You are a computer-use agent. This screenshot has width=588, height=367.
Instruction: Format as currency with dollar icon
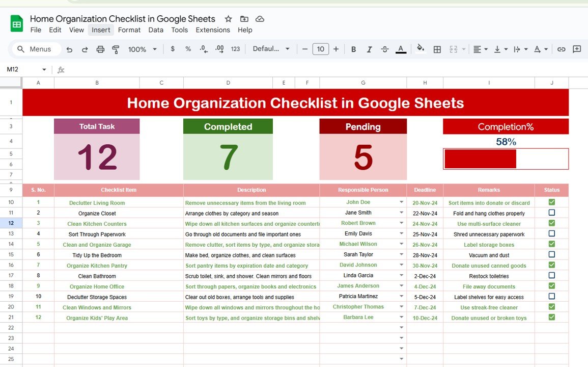(x=173, y=49)
